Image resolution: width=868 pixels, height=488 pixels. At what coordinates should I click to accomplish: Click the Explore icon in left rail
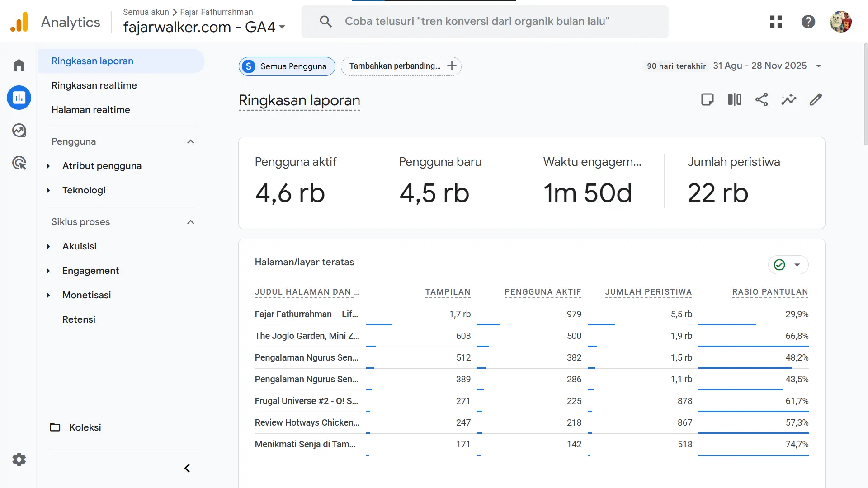[19, 131]
